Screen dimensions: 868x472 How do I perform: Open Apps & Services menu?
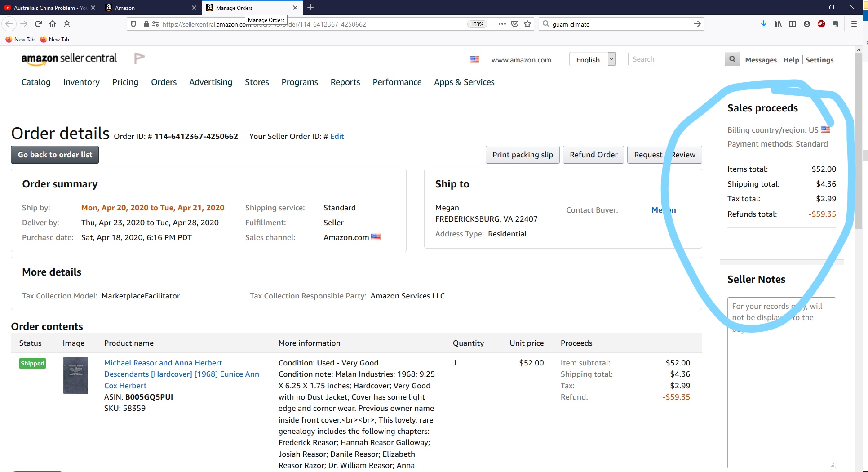[464, 82]
